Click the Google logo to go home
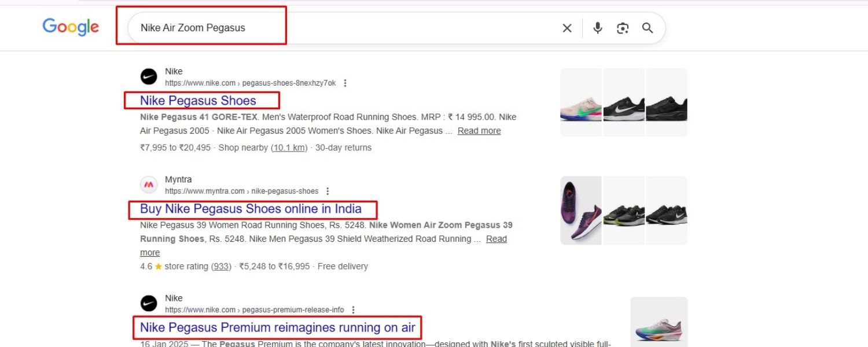Viewport: 868px width, 347px height. [70, 27]
